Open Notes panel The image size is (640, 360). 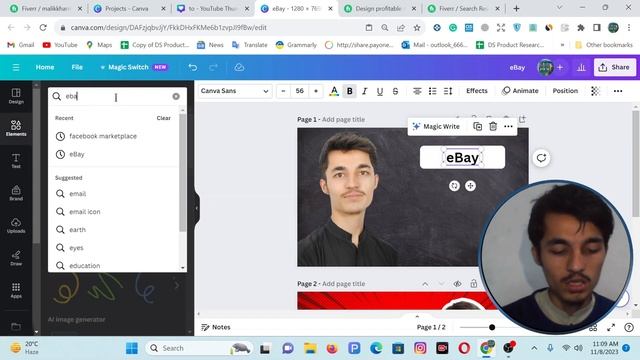click(216, 327)
